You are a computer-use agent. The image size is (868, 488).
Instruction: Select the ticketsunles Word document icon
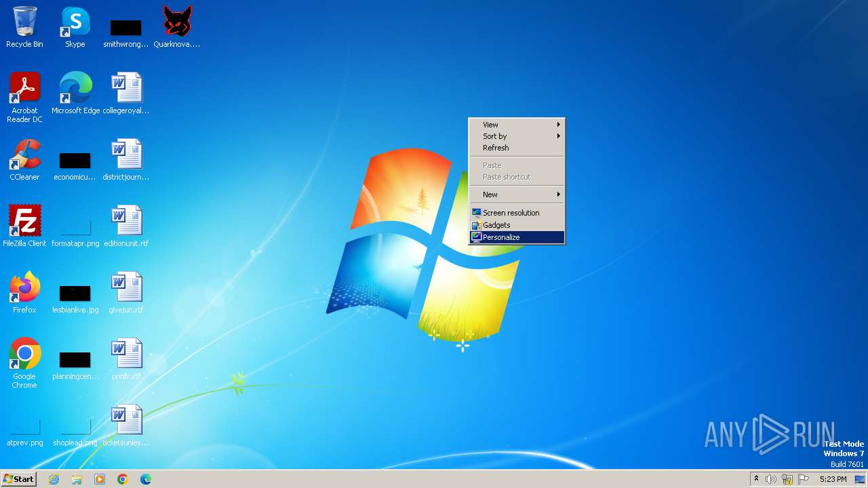click(x=126, y=426)
